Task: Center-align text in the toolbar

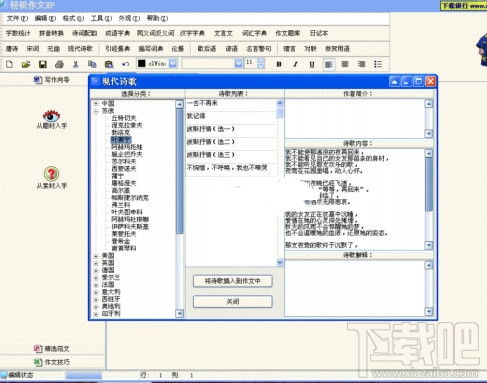Action: (345, 64)
